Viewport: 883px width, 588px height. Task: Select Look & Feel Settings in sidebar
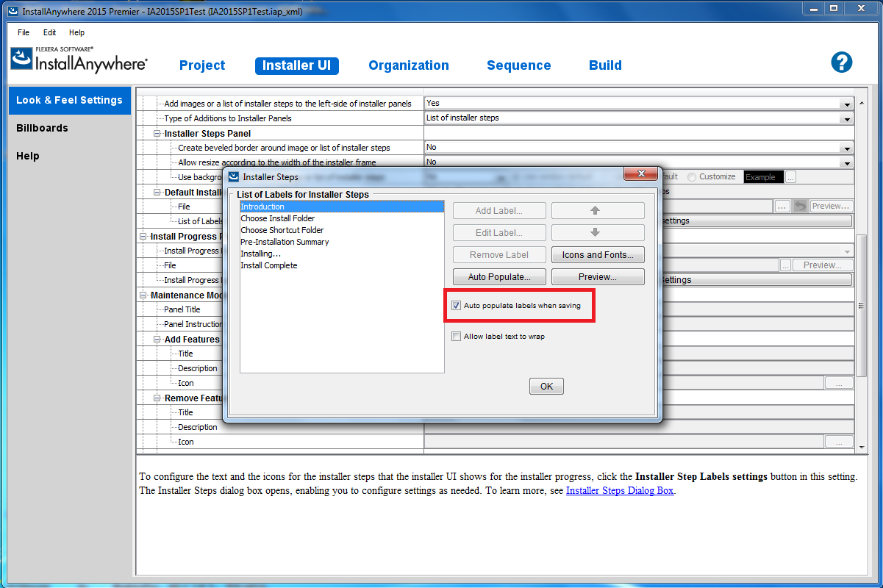(69, 100)
